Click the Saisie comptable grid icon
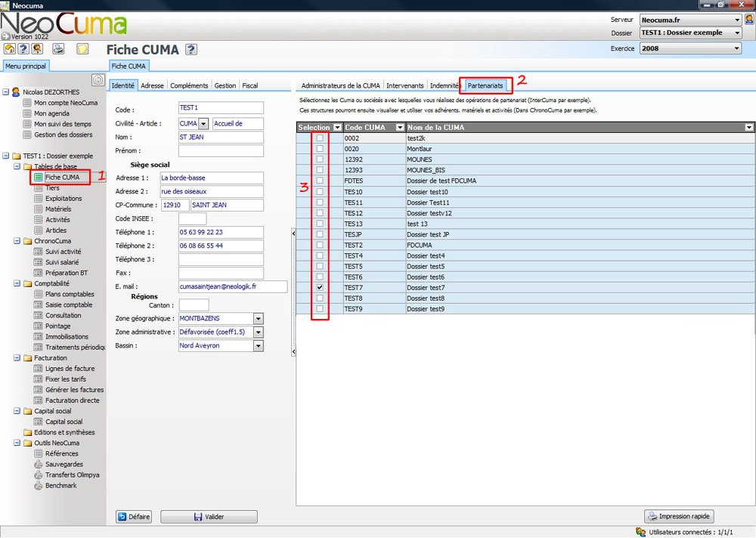This screenshot has width=756, height=538. [x=39, y=305]
